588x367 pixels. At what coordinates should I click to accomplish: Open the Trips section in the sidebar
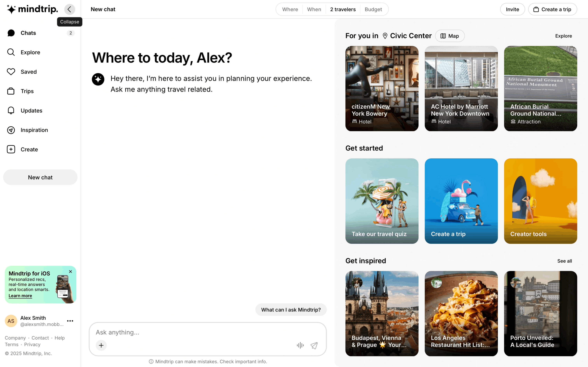point(27,91)
